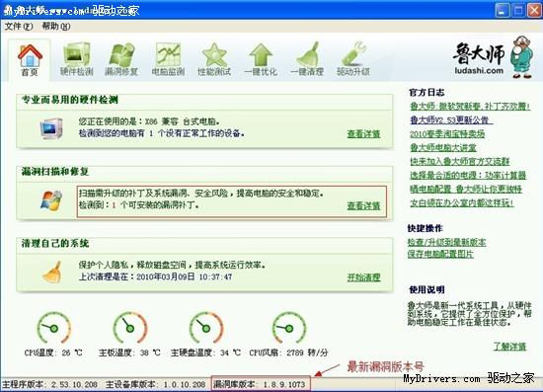Open 选择最合适的电源：功率计算器 link
Viewport: 543px width, 392px height.
pyautogui.click(x=468, y=175)
